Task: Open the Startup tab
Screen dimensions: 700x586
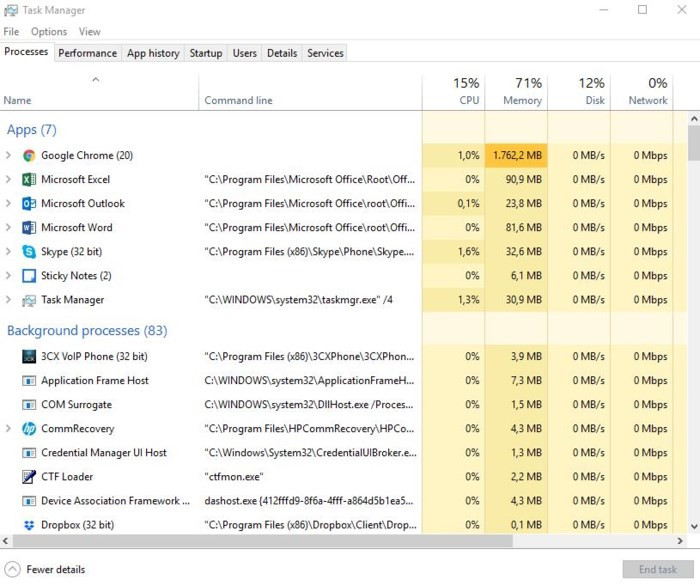Action: click(x=206, y=53)
